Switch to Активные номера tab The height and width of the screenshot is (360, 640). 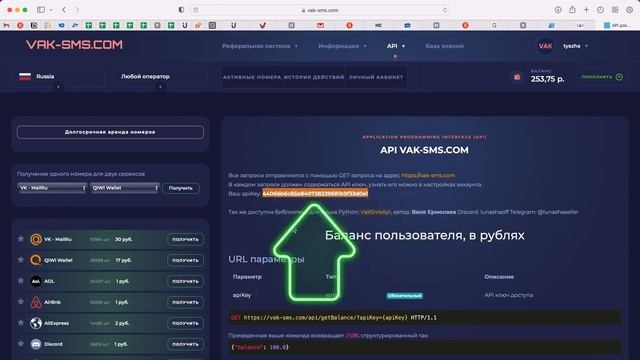pyautogui.click(x=252, y=77)
